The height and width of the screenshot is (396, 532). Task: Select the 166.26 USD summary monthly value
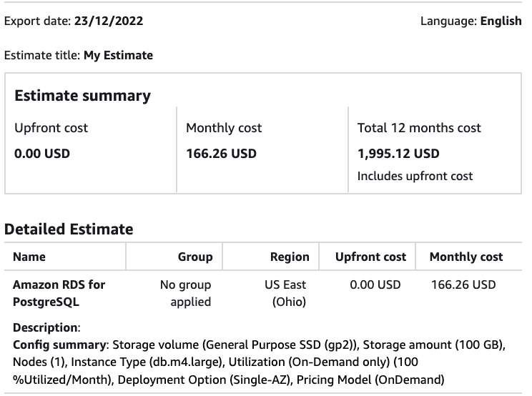(221, 154)
